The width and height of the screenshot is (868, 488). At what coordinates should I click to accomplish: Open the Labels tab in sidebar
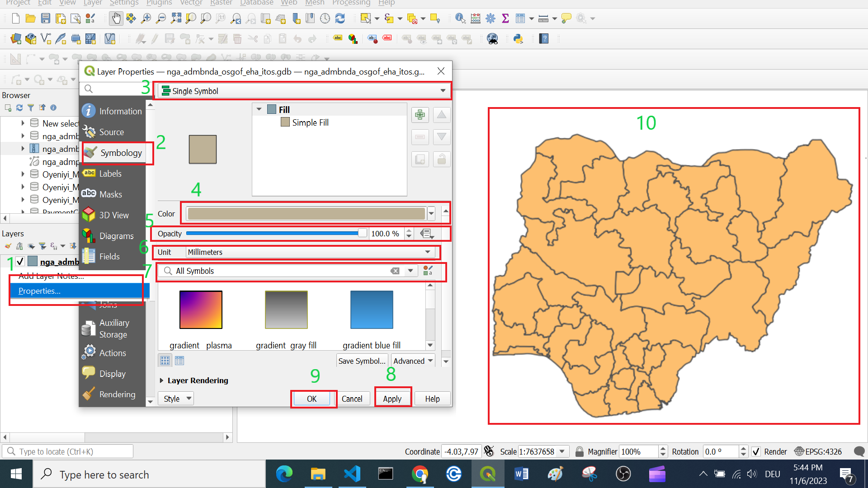(110, 174)
